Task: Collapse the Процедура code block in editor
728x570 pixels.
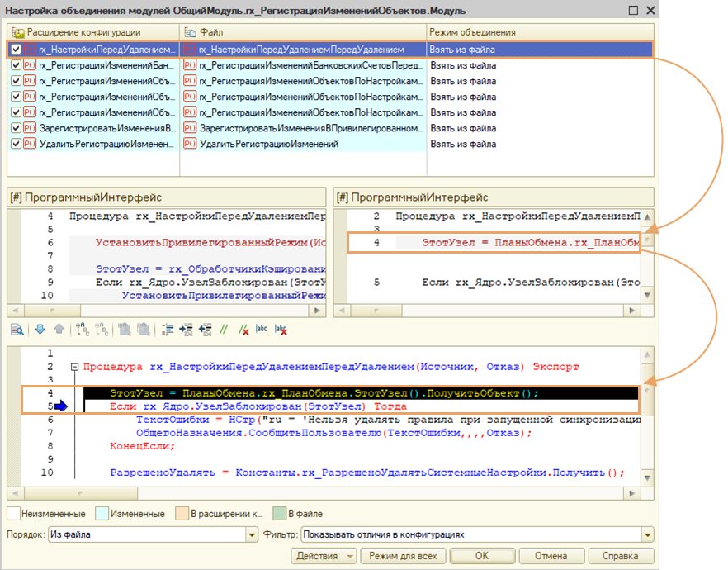Action: [x=75, y=367]
